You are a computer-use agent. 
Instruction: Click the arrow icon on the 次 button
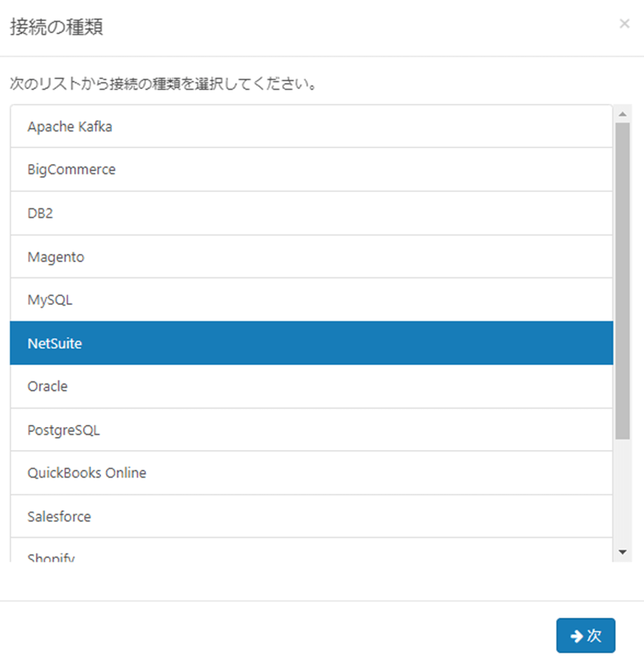click(577, 635)
